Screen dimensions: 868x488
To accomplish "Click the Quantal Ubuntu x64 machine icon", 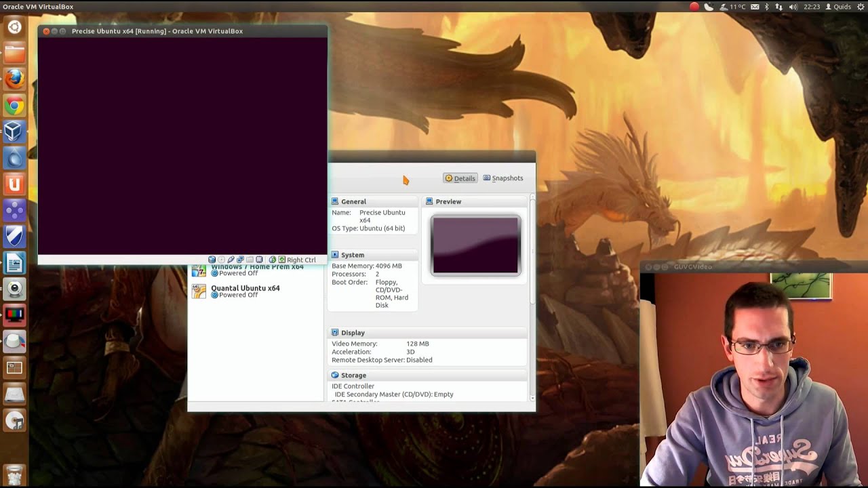I will click(x=199, y=291).
